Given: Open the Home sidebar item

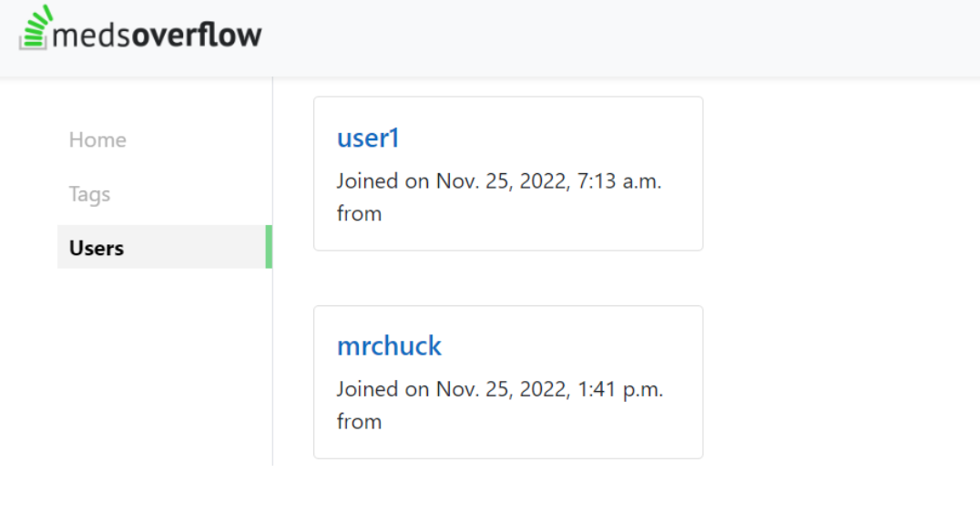Looking at the screenshot, I should click(x=97, y=139).
